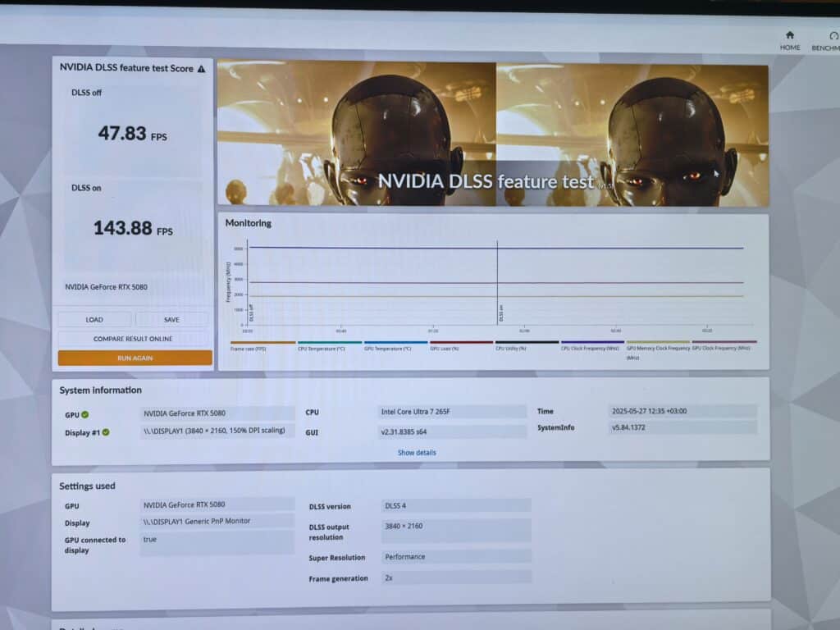
Task: Select the Time value 2025-05-27 12:35
Action: [x=682, y=411]
